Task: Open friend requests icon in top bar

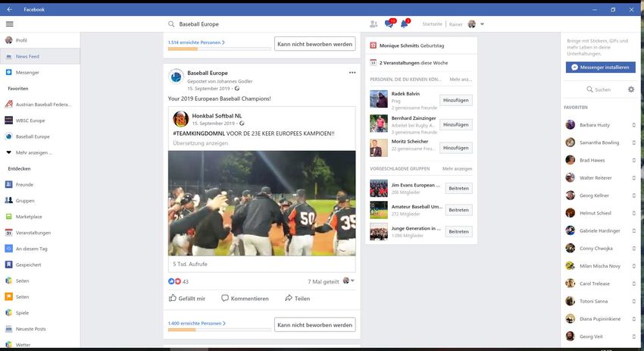Action: point(374,24)
